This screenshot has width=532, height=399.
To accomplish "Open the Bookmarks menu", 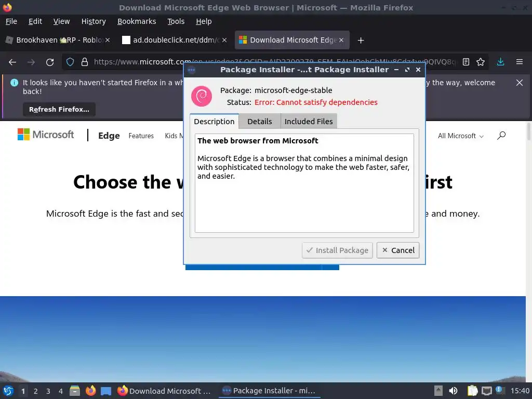I will (137, 21).
